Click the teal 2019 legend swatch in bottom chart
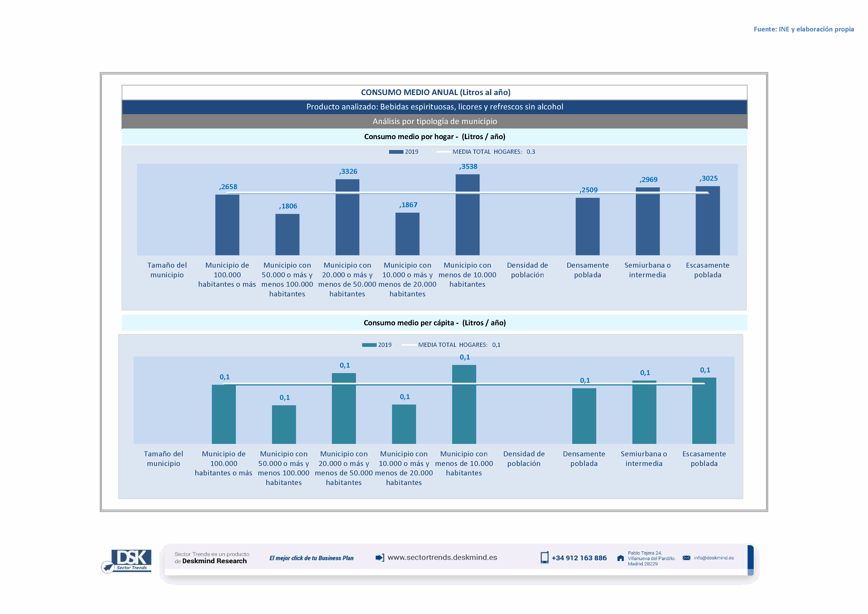This screenshot has height=614, width=868. [x=369, y=345]
